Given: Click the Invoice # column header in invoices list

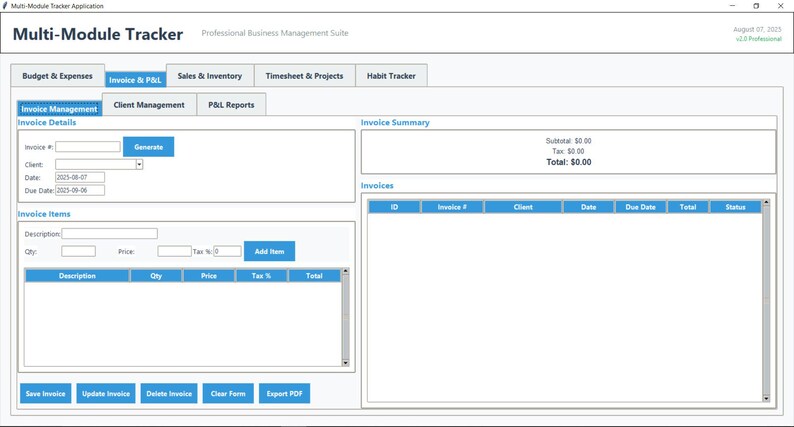Looking at the screenshot, I should pos(452,207).
